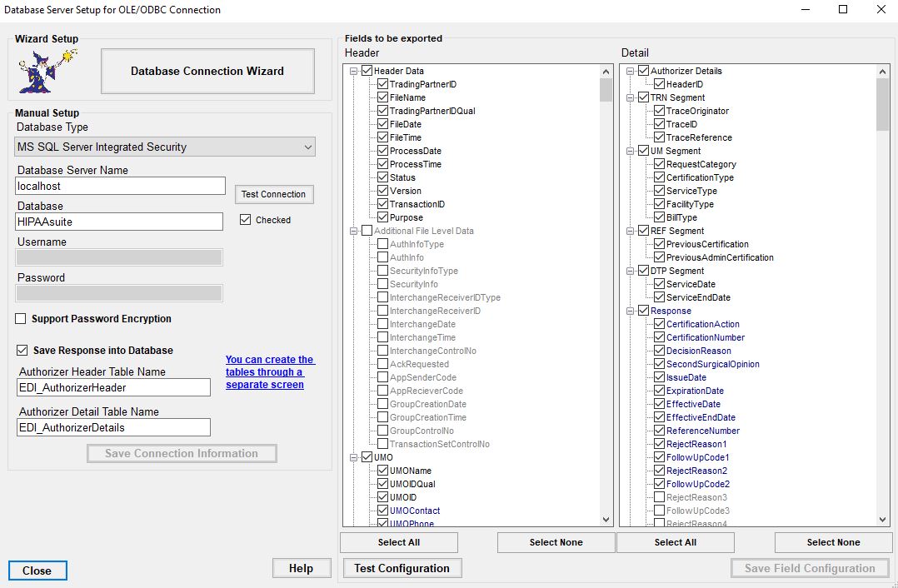Viewport: 898px width, 588px height.
Task: Uncheck the FileName field checkbox
Action: (x=382, y=97)
